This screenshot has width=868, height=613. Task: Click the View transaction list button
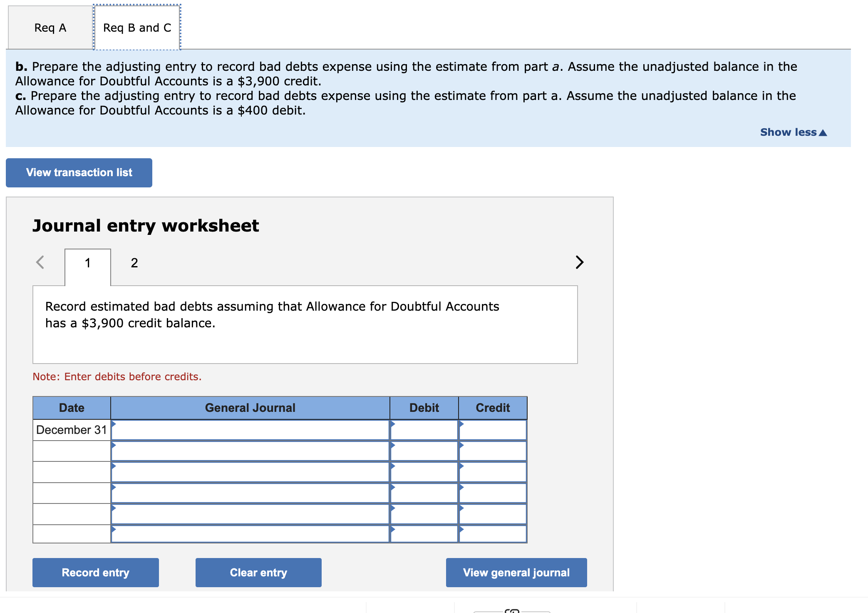[x=79, y=172]
